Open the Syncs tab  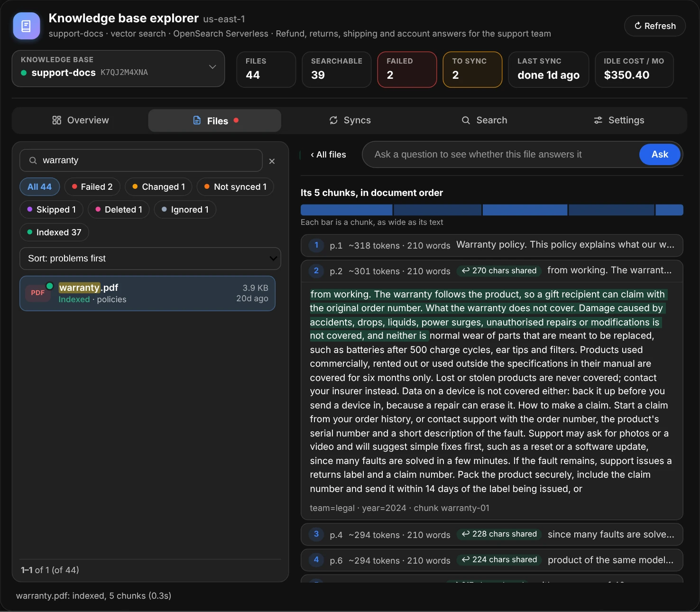pos(350,121)
